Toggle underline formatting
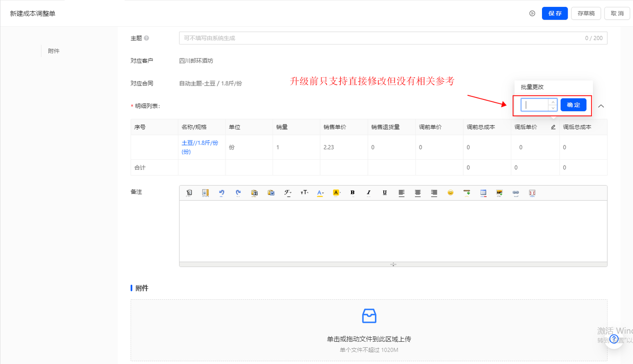633x364 pixels. click(x=385, y=193)
